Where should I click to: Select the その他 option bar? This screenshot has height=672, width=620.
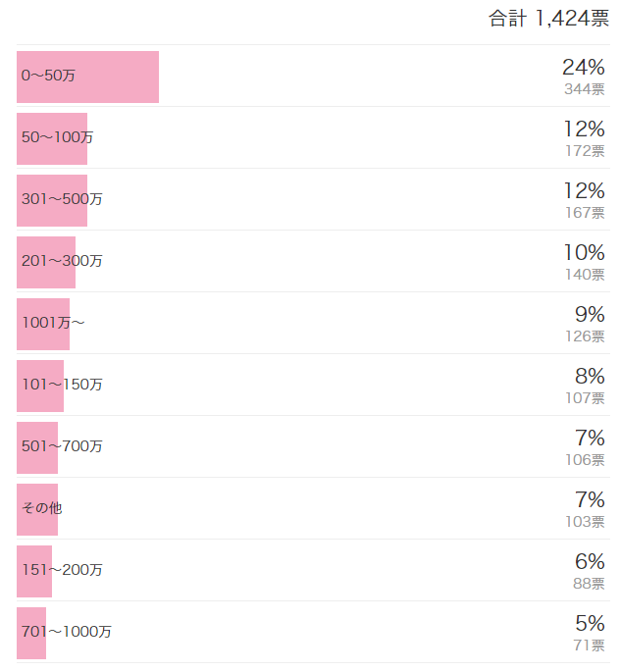click(x=37, y=509)
